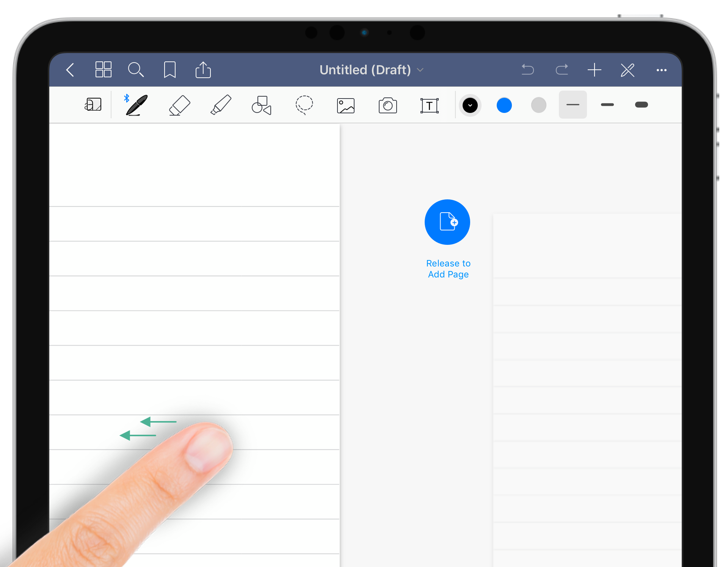This screenshot has width=728, height=567.
Task: Select the Text tool
Action: (x=430, y=105)
